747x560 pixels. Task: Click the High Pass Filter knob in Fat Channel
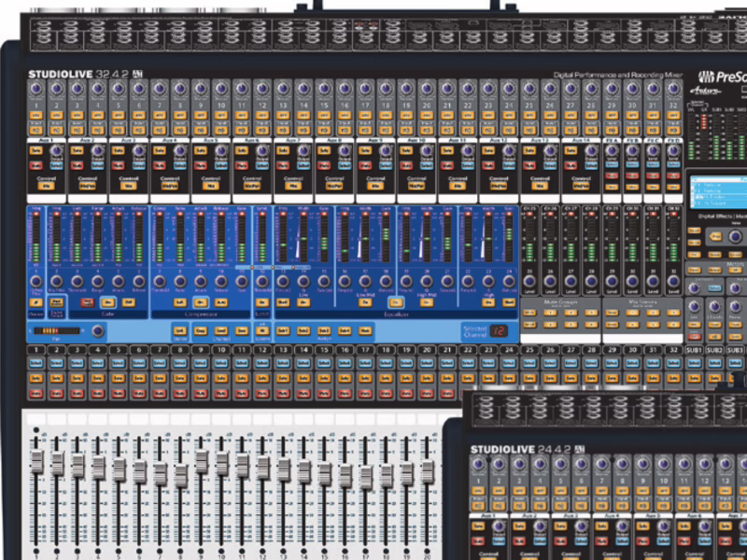click(x=36, y=281)
